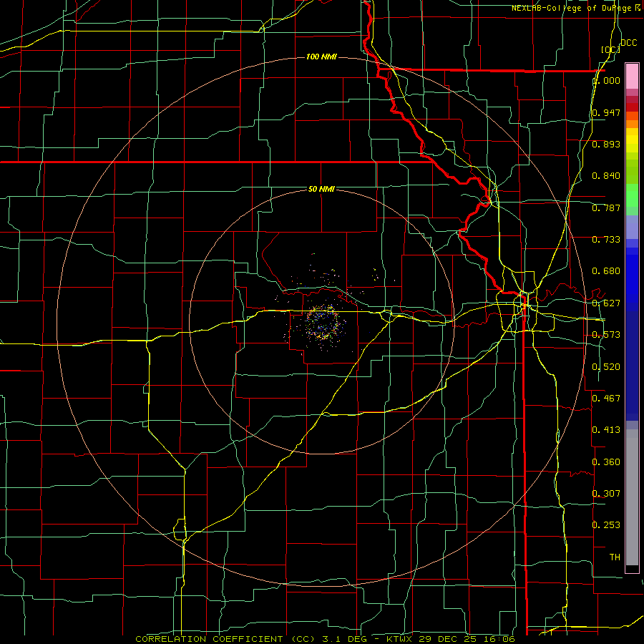Click the KTWX radar site identifier
Screen dimensions: 644x644
[401, 639]
